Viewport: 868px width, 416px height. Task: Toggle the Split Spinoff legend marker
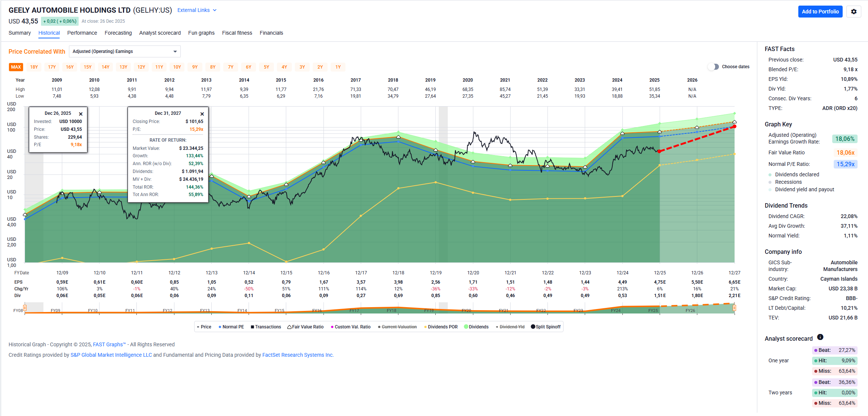[x=533, y=327]
